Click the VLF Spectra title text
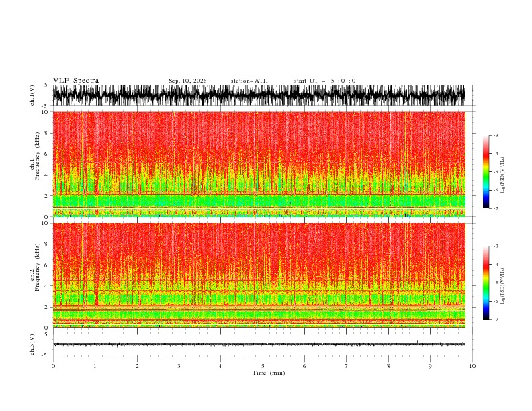The width and height of the screenshot is (532, 411). (76, 81)
